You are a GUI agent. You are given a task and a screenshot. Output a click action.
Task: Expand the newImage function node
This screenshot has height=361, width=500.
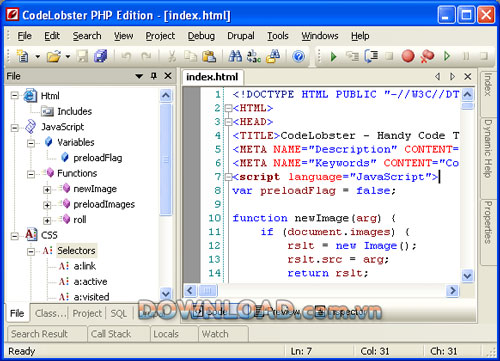click(x=47, y=190)
